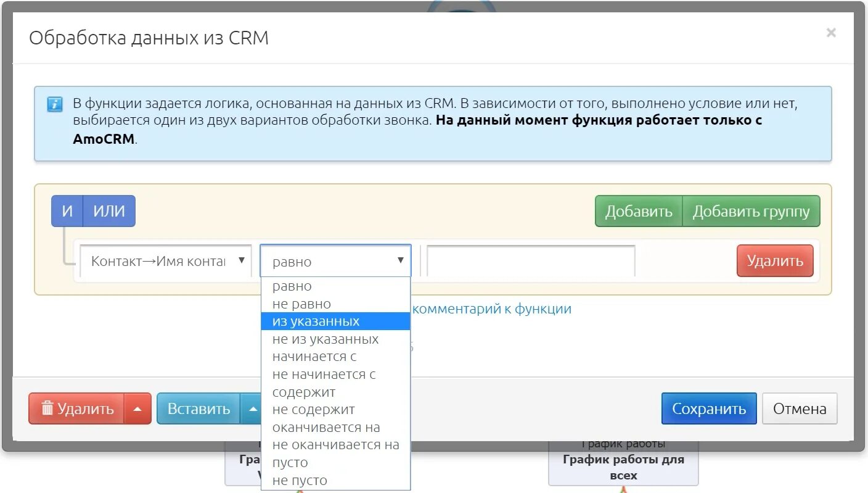The height and width of the screenshot is (493, 868).
Task: Pick пусто from the operator list
Action: (x=335, y=463)
